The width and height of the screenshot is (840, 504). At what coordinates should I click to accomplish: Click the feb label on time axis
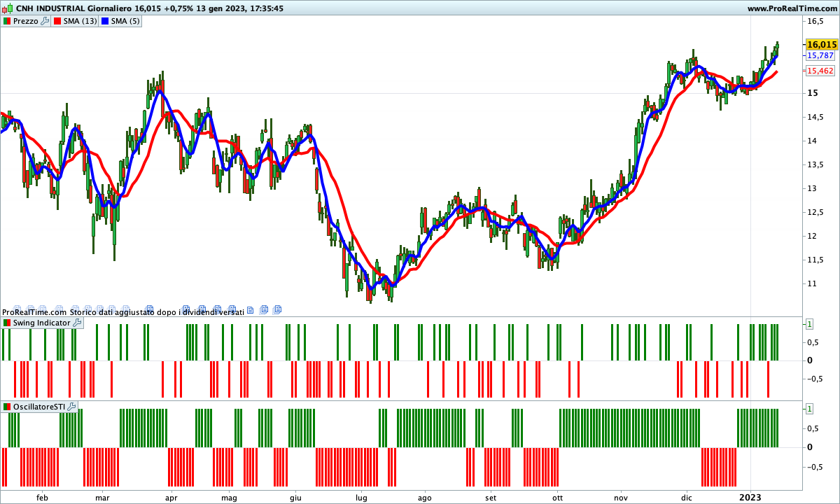click(42, 497)
